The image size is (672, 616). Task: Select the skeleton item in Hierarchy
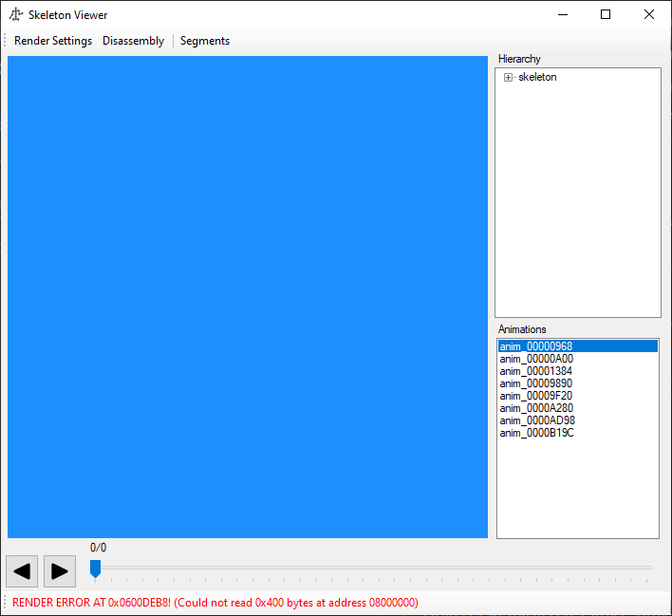pos(537,78)
